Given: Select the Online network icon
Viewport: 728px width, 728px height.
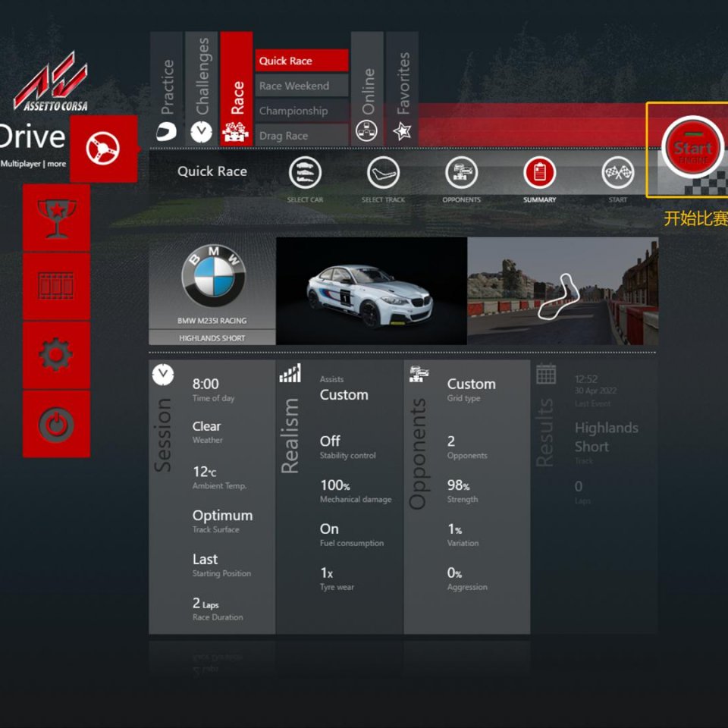Looking at the screenshot, I should [x=367, y=131].
